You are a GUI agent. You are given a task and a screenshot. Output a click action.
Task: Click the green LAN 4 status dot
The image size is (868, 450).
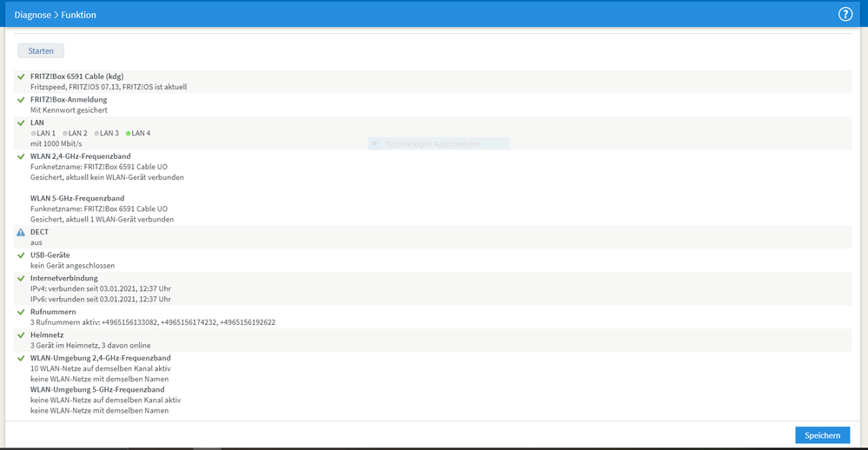pyautogui.click(x=128, y=134)
